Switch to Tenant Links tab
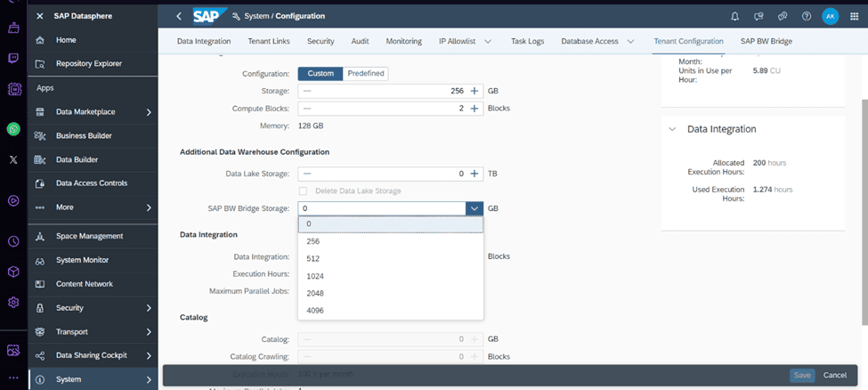 269,42
